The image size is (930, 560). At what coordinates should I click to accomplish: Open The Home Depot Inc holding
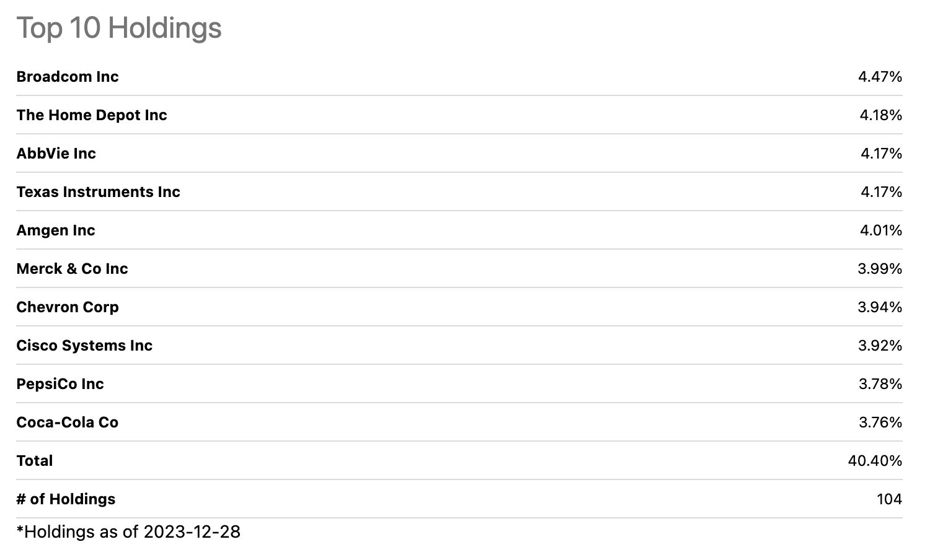coord(92,115)
